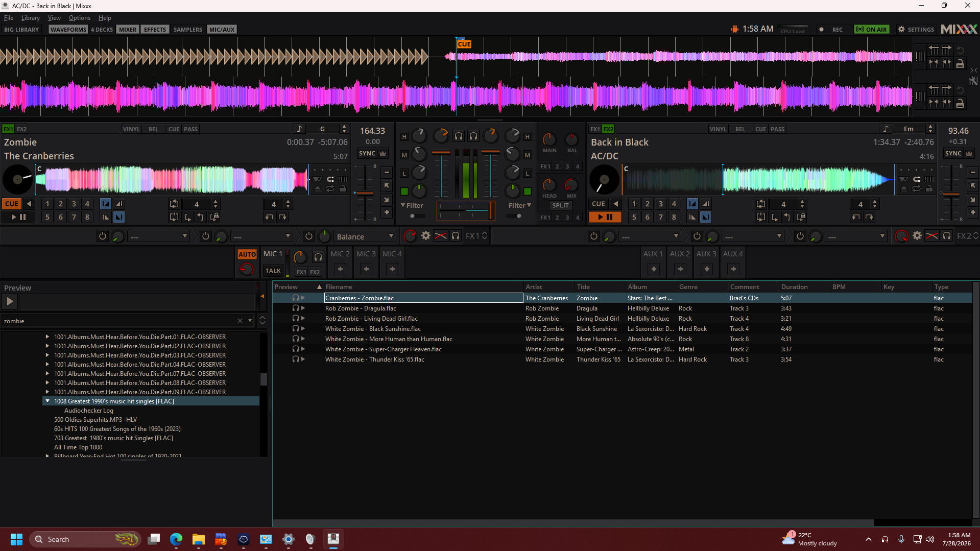Click the pitch rate plus button on Zombie deck

[387, 212]
